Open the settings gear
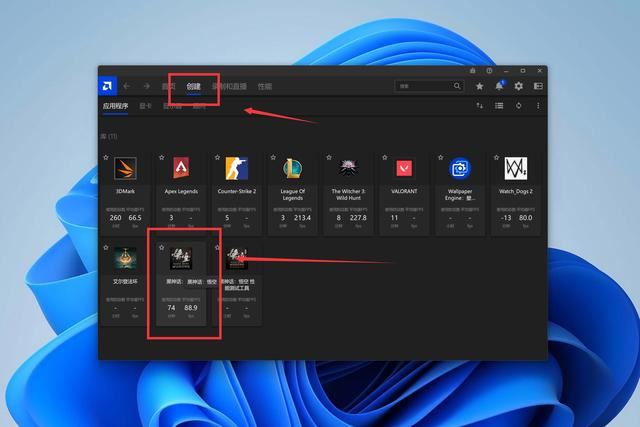The height and width of the screenshot is (427, 640). point(518,86)
